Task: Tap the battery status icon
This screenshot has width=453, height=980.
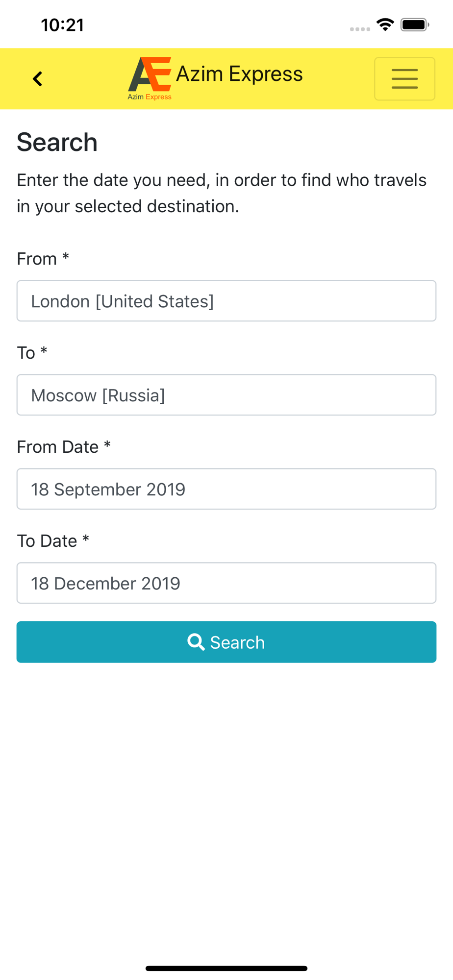Action: pyautogui.click(x=415, y=24)
